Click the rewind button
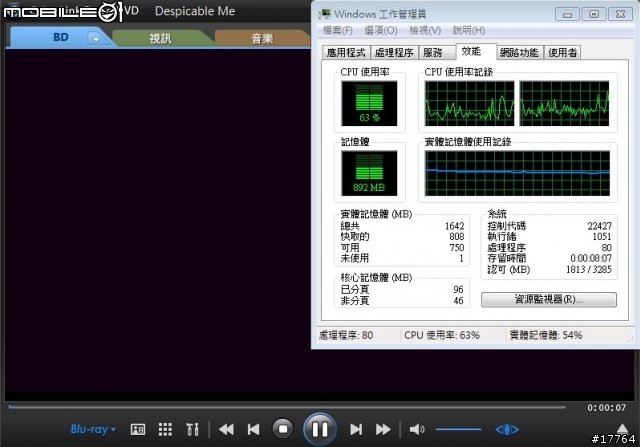Image resolution: width=640 pixels, height=447 pixels. click(226, 429)
